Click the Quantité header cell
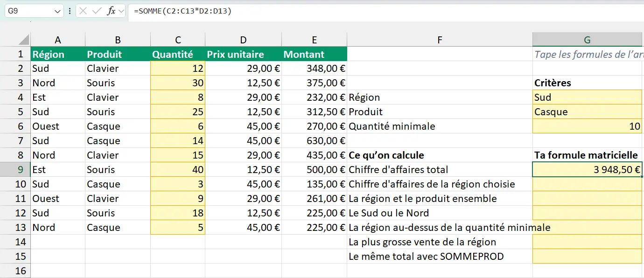 coord(178,54)
